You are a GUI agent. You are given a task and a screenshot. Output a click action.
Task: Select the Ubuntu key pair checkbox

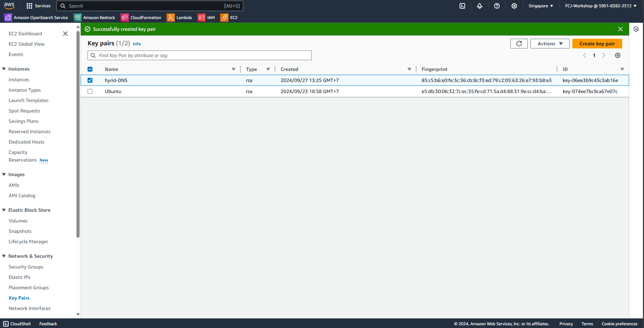[x=90, y=91]
